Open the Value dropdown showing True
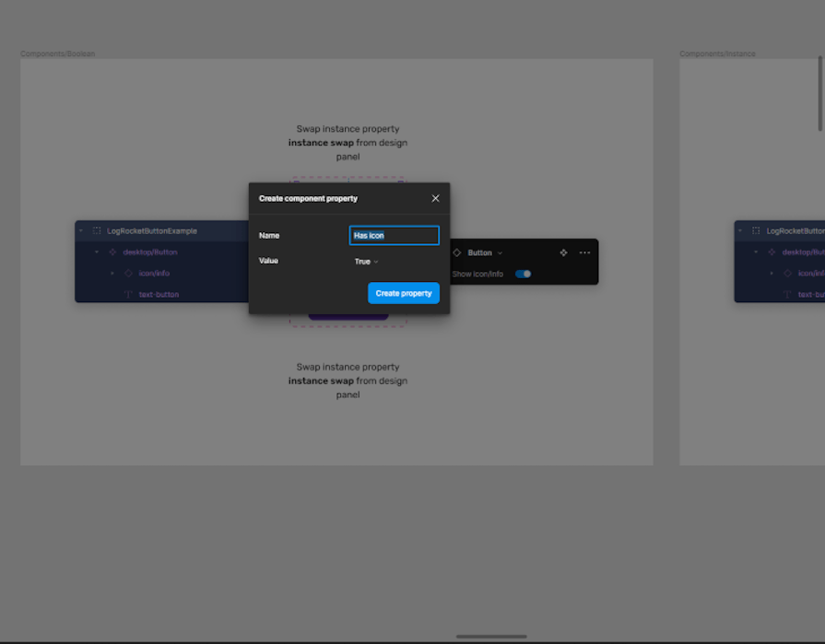825x644 pixels. tap(367, 261)
